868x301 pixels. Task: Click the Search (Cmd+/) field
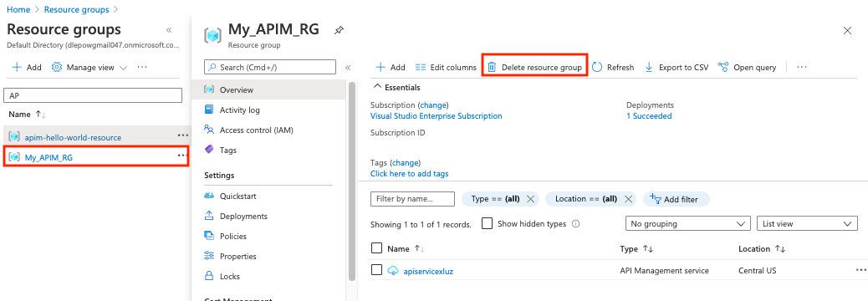coord(270,67)
